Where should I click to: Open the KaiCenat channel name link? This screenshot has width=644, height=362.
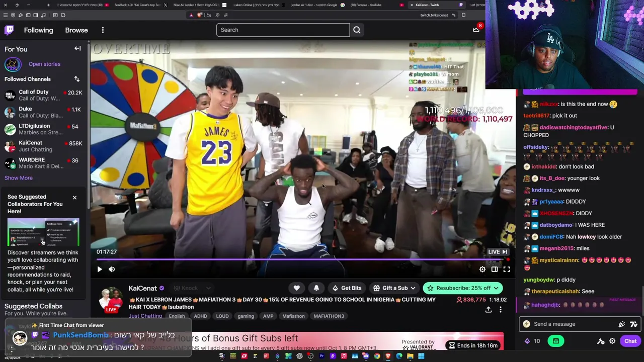coord(143,288)
